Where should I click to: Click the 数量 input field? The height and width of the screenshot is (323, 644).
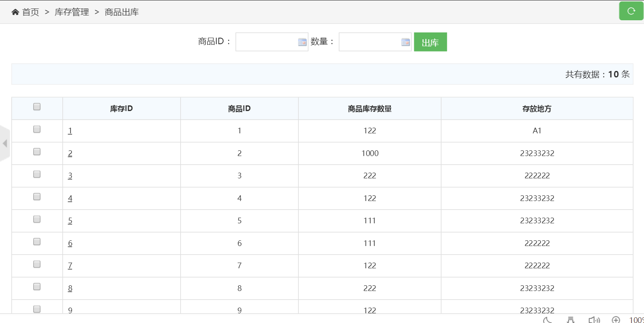tap(369, 42)
